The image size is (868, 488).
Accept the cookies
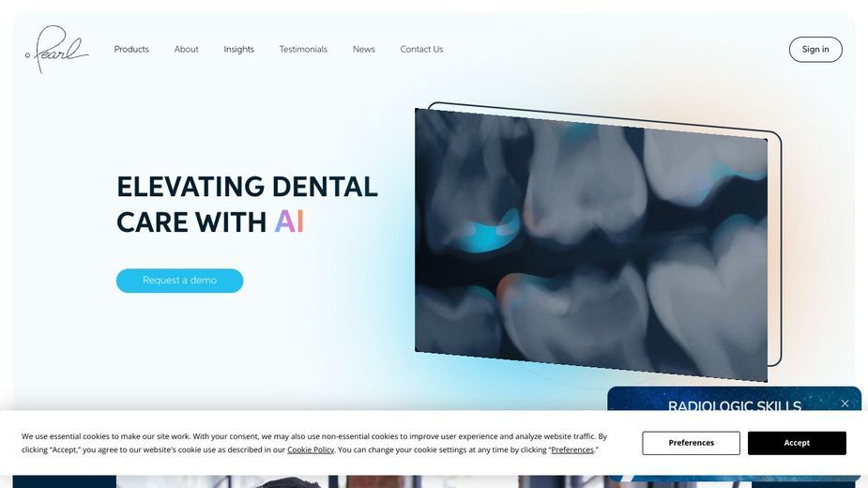[x=797, y=443]
